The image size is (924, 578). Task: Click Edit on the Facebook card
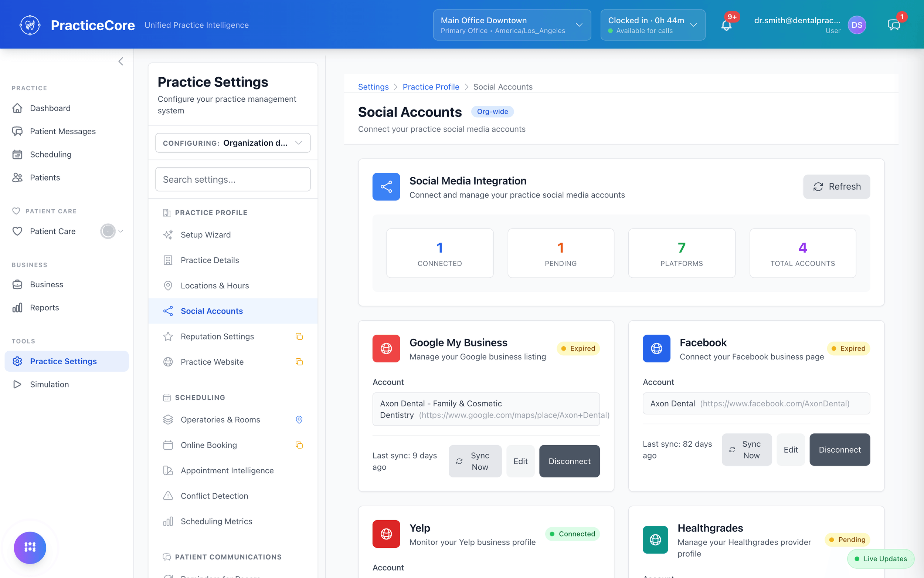pos(790,450)
